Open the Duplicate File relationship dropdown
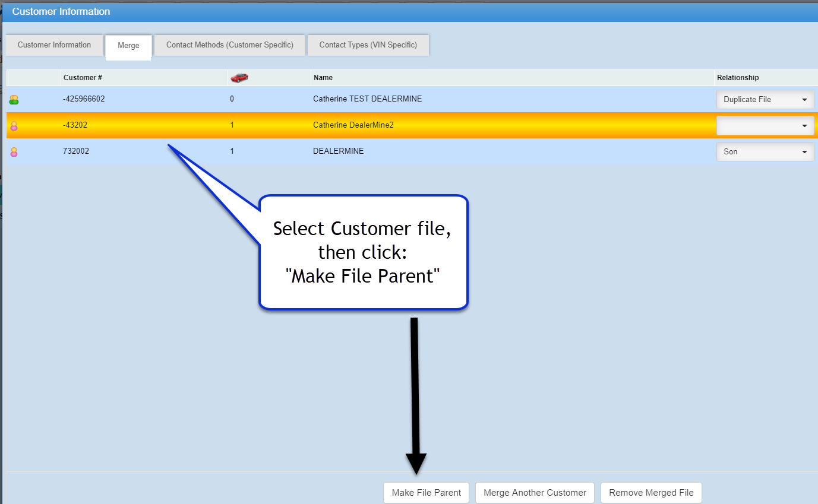 click(x=765, y=100)
